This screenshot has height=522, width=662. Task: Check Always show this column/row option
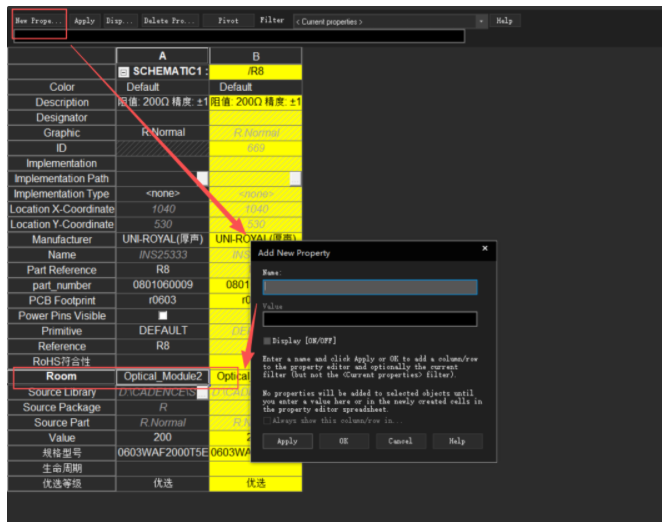coord(267,421)
